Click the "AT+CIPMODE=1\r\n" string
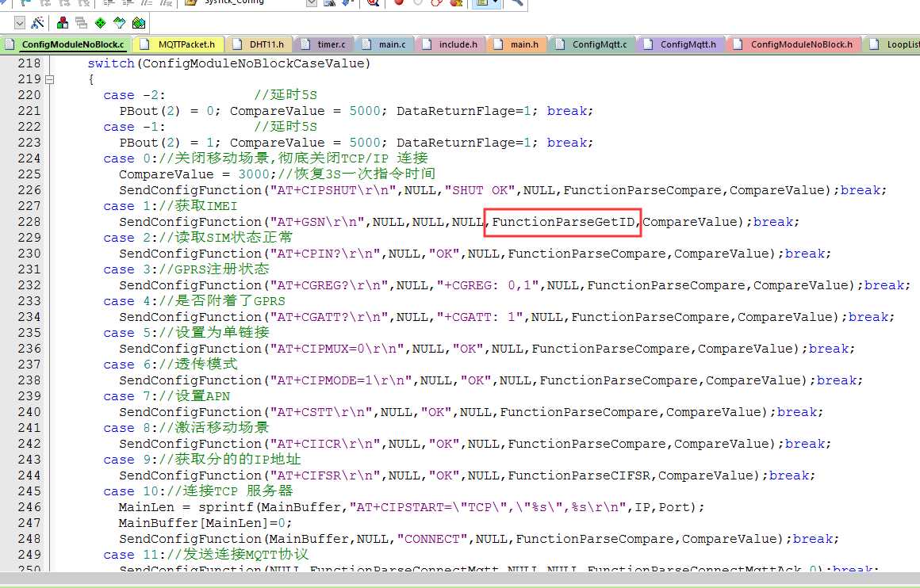Viewport: 920px width, 588px height. click(x=340, y=380)
